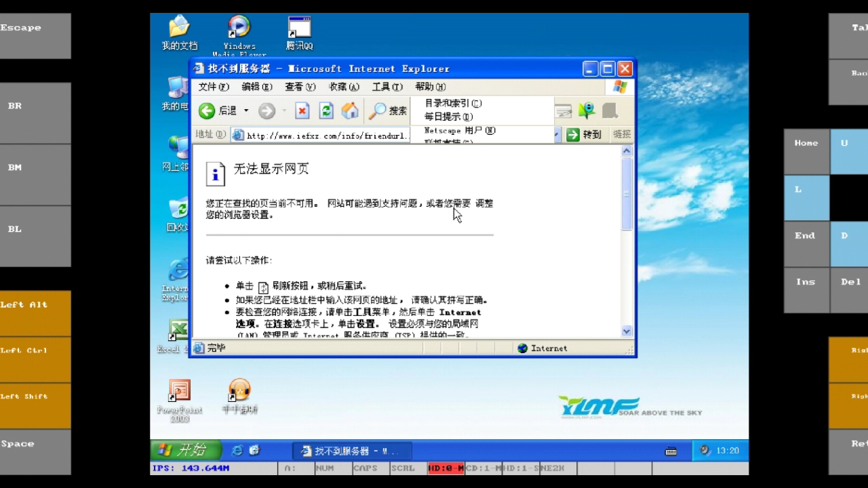The image size is (868, 488).
Task: Click the Stop loading icon with the red X
Action: coord(302,111)
